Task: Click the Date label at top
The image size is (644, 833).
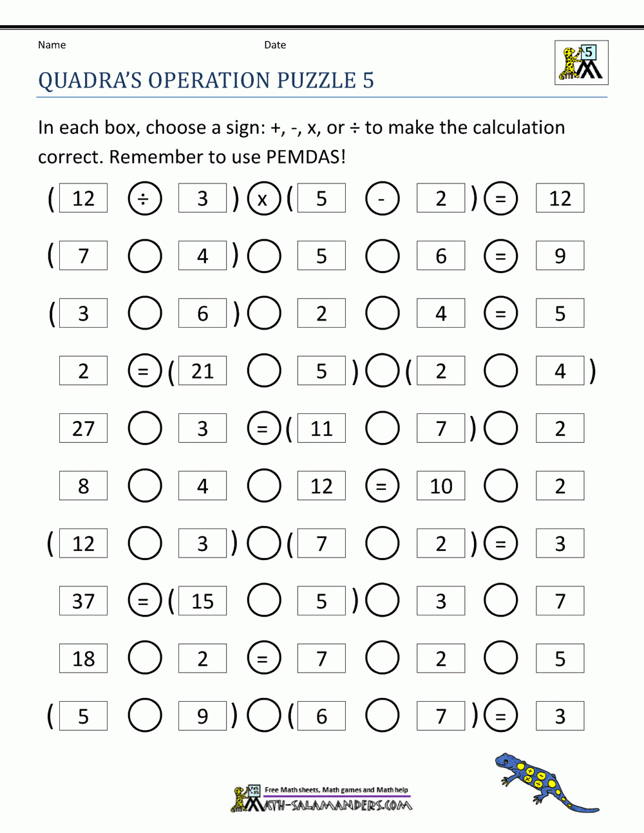Action: tap(275, 45)
